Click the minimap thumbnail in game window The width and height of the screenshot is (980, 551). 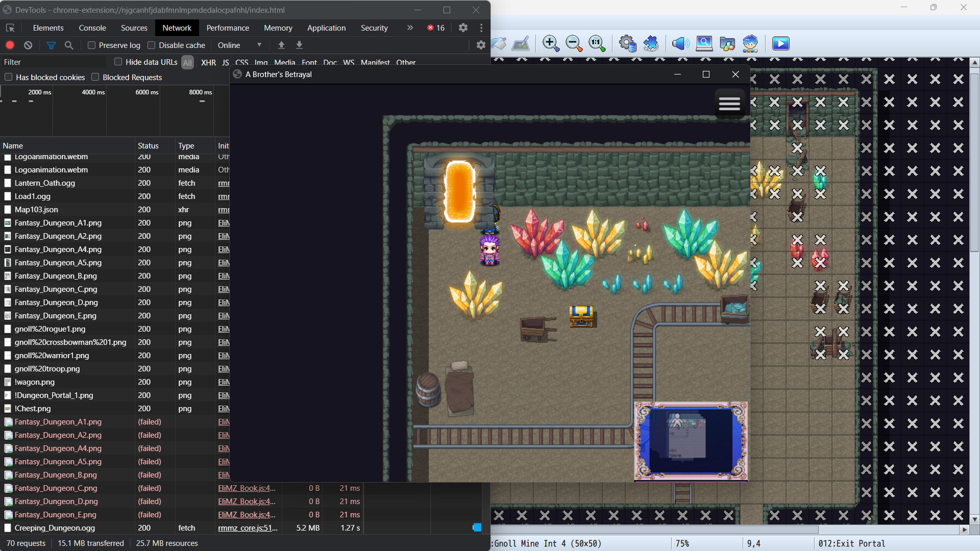coord(691,441)
